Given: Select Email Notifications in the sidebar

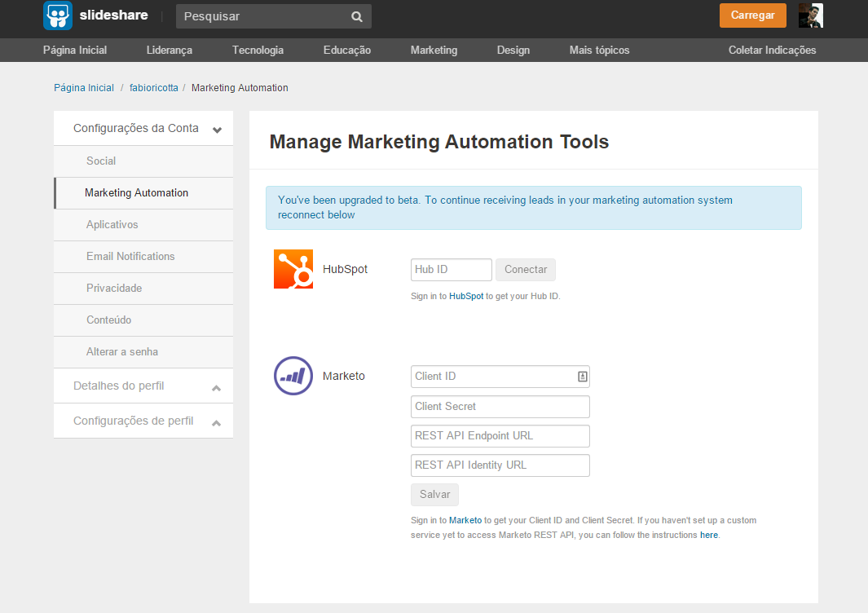Looking at the screenshot, I should click(130, 257).
